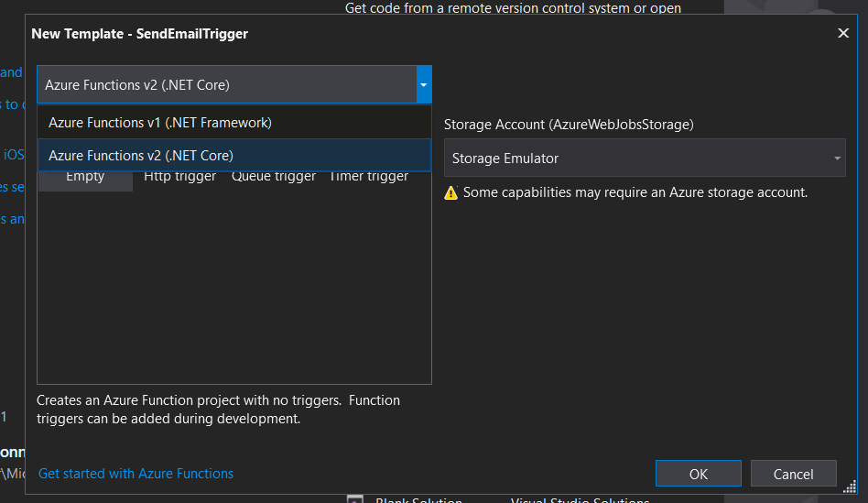This screenshot has width=868, height=503.
Task: Expand the Storage Emulator dropdown arrow
Action: pos(837,159)
